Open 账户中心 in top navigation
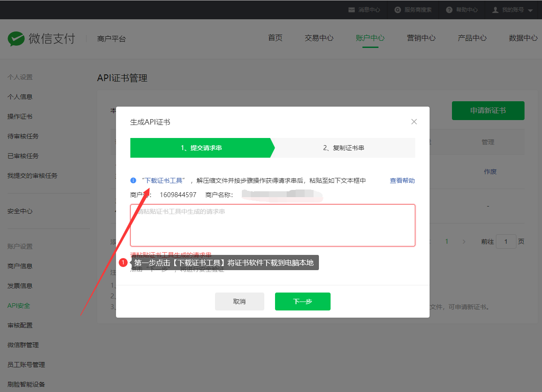The width and height of the screenshot is (542, 392). point(370,38)
